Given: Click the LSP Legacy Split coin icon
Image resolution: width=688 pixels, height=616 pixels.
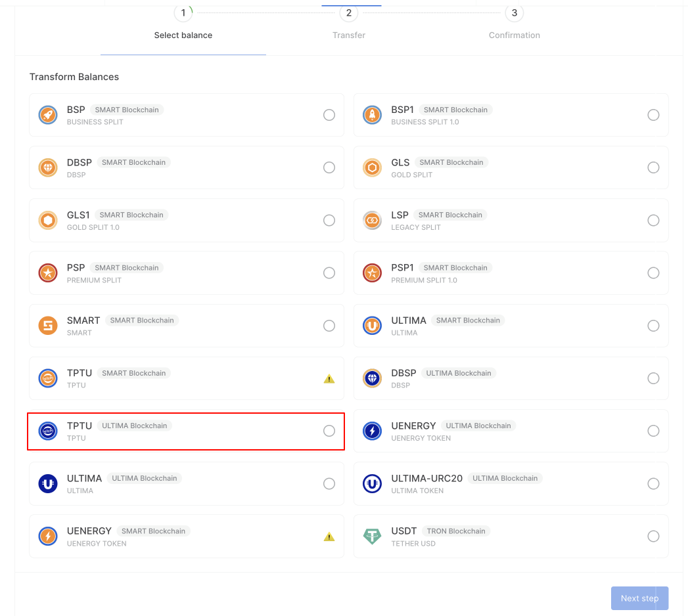Looking at the screenshot, I should pos(373,221).
